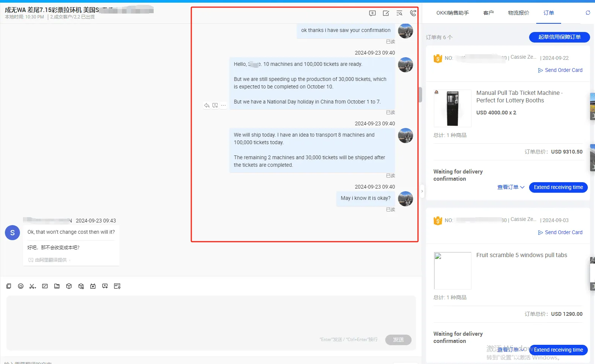Click the 'May i know it is okay?' message

point(365,198)
